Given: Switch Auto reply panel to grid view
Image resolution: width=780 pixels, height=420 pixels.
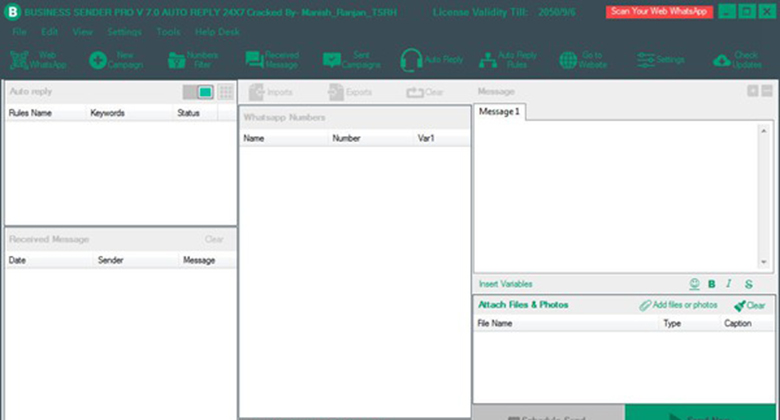Looking at the screenshot, I should pos(226,92).
